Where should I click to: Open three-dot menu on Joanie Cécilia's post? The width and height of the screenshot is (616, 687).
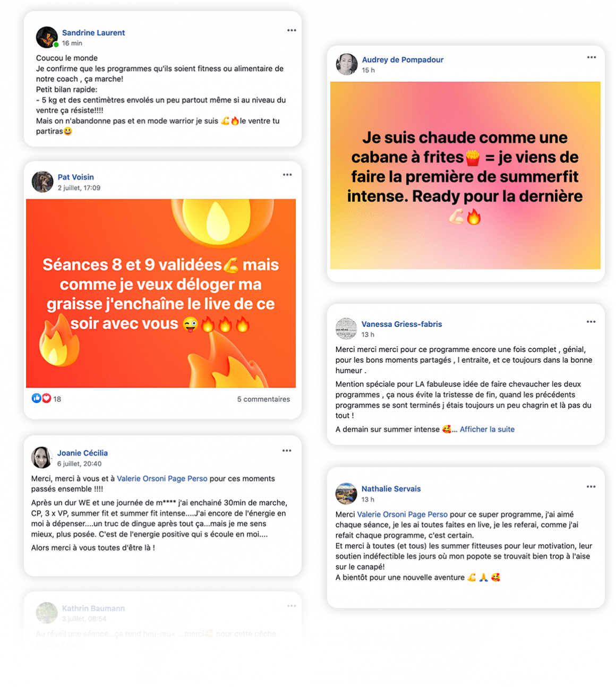287,451
